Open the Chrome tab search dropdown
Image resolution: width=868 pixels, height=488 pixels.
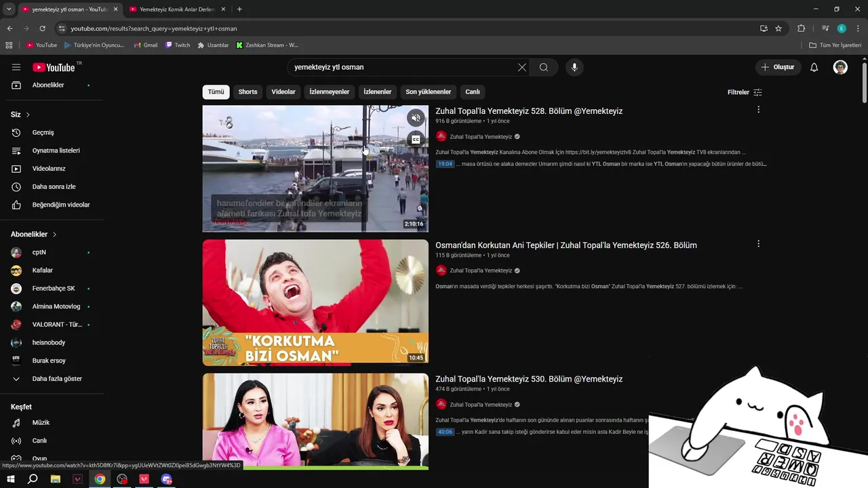coord(9,9)
